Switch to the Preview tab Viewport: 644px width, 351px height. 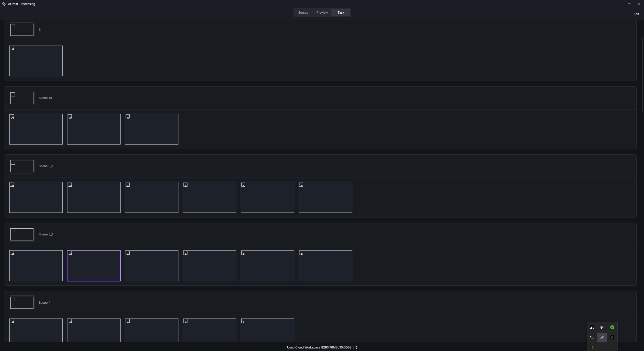coord(322,13)
